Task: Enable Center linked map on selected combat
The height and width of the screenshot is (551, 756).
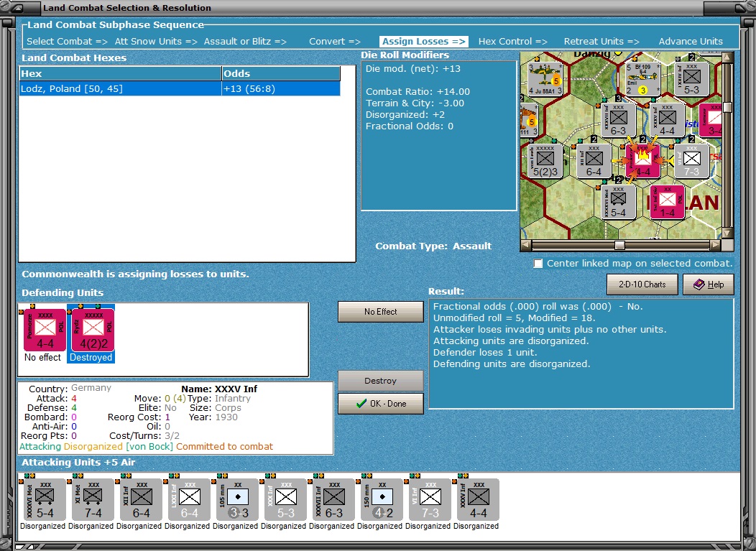Action: pos(538,263)
